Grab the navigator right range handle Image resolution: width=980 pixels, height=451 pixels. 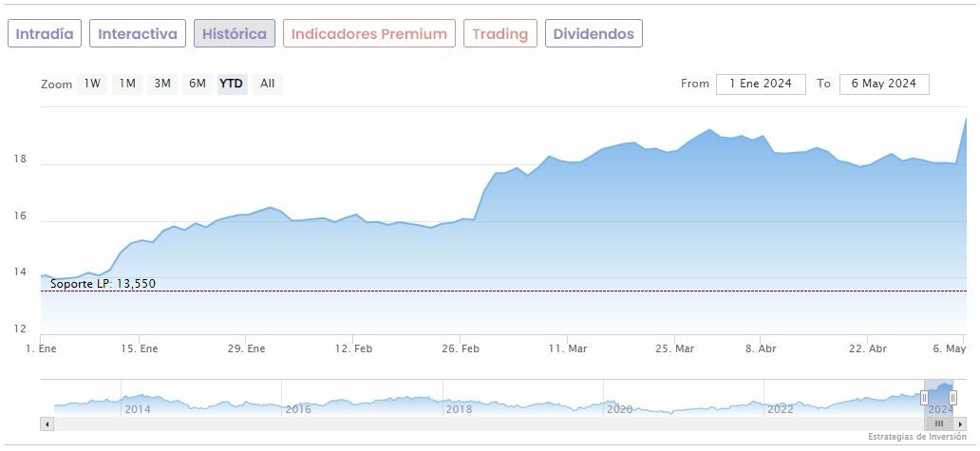point(953,398)
